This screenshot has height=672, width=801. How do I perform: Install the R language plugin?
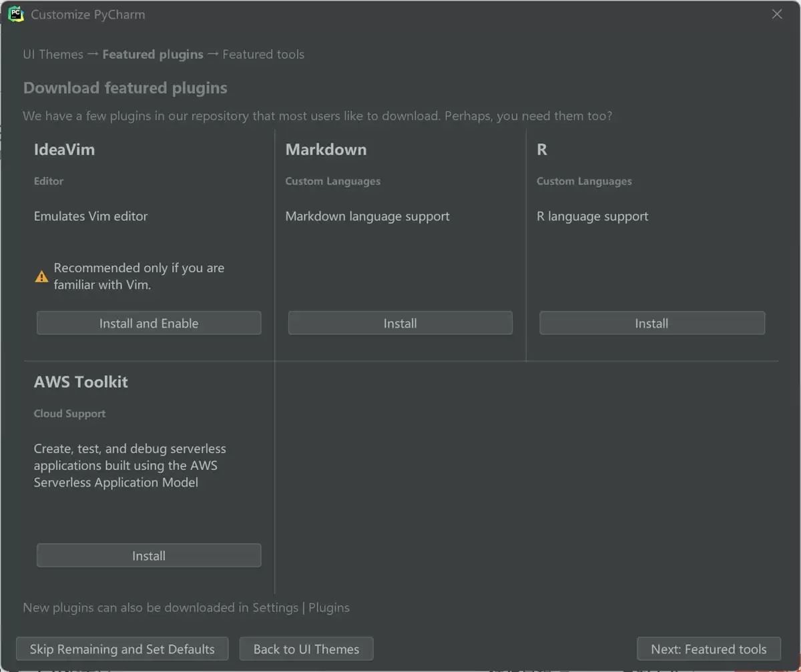coord(652,323)
